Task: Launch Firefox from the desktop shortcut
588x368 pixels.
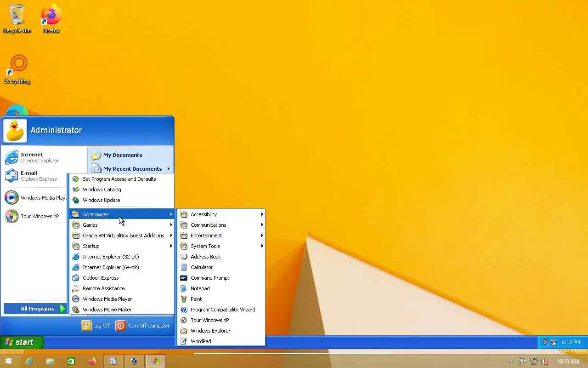Action: [x=51, y=19]
